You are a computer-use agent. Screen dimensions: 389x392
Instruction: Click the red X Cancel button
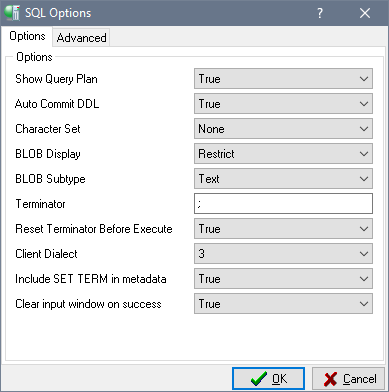click(x=348, y=379)
